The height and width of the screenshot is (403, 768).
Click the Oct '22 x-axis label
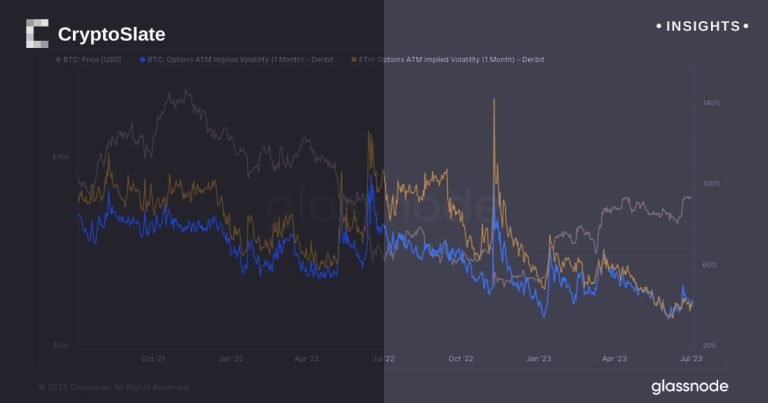coord(460,357)
